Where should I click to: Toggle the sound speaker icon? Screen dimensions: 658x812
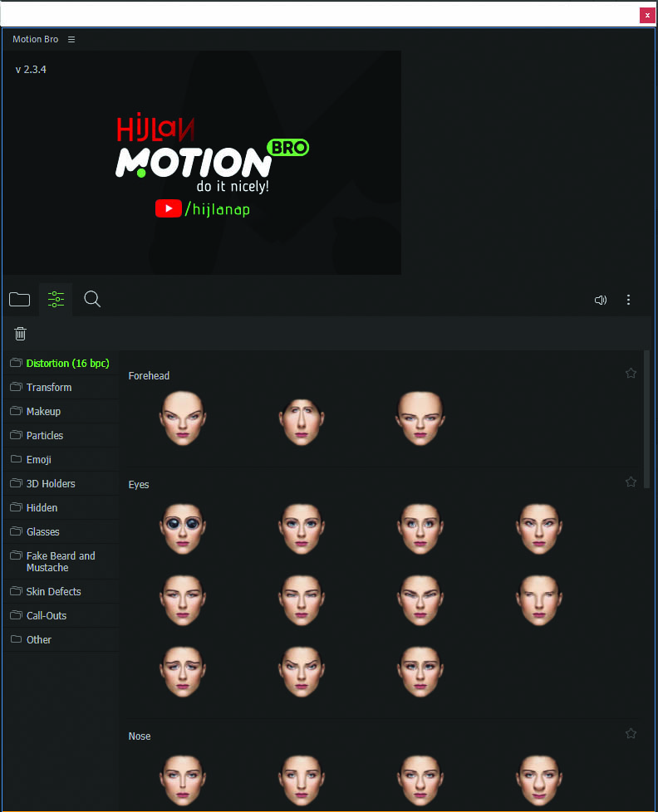tap(601, 300)
